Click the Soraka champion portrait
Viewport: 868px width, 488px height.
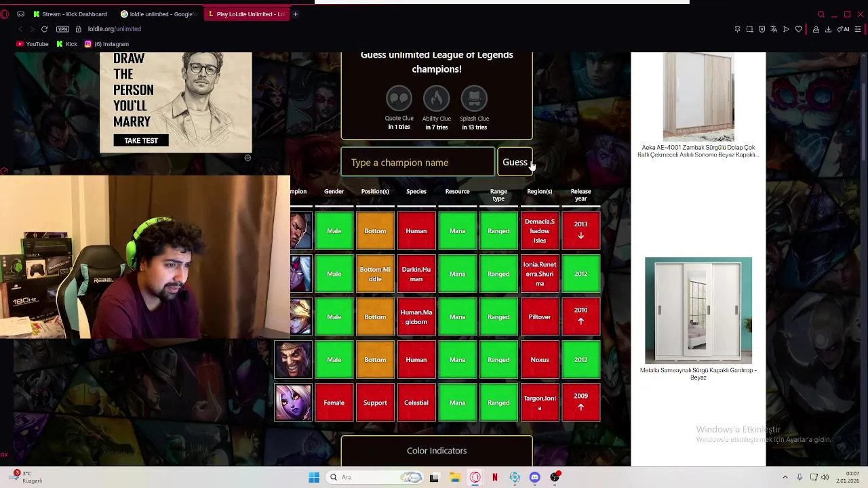pos(293,403)
